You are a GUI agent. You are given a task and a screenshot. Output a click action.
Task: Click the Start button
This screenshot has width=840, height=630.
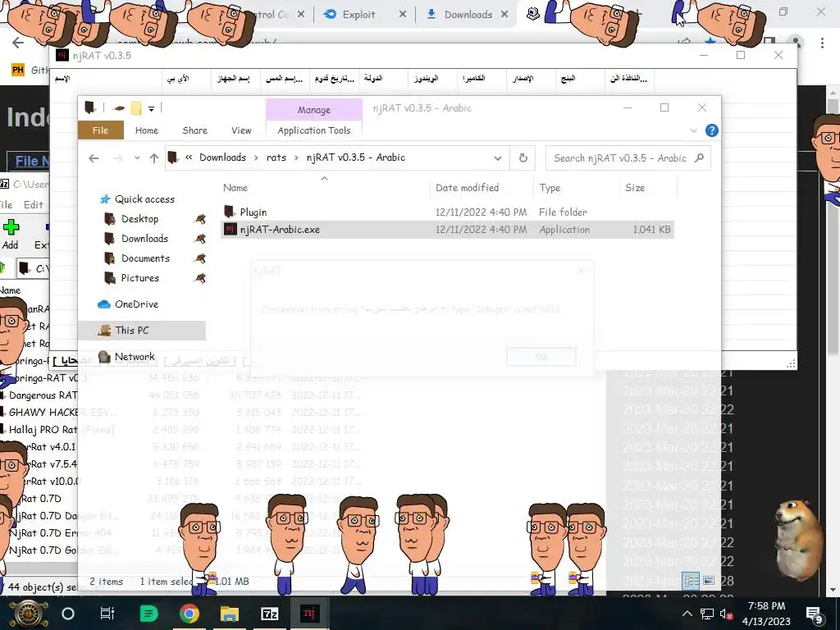click(28, 614)
